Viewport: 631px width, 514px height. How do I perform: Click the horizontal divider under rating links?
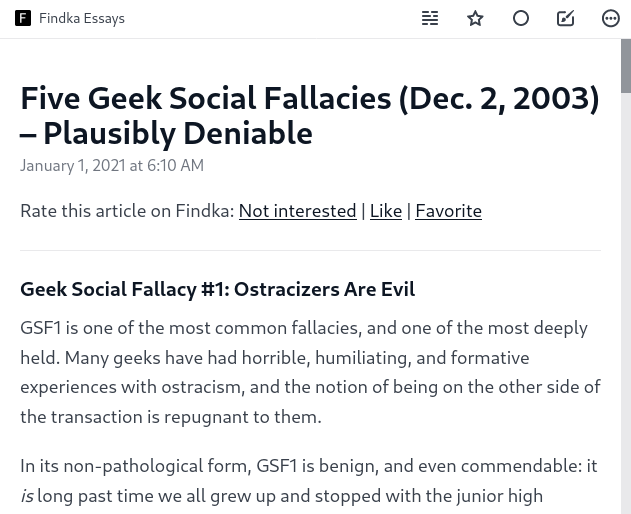click(310, 250)
